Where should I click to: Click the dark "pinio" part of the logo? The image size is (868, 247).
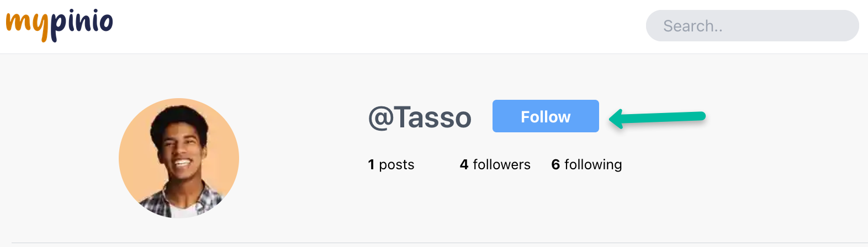click(x=82, y=24)
